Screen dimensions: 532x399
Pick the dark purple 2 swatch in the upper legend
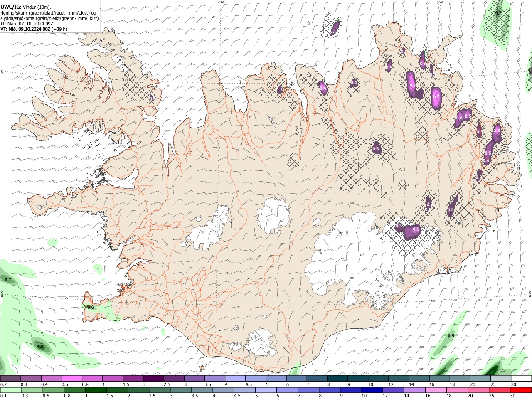(153, 379)
